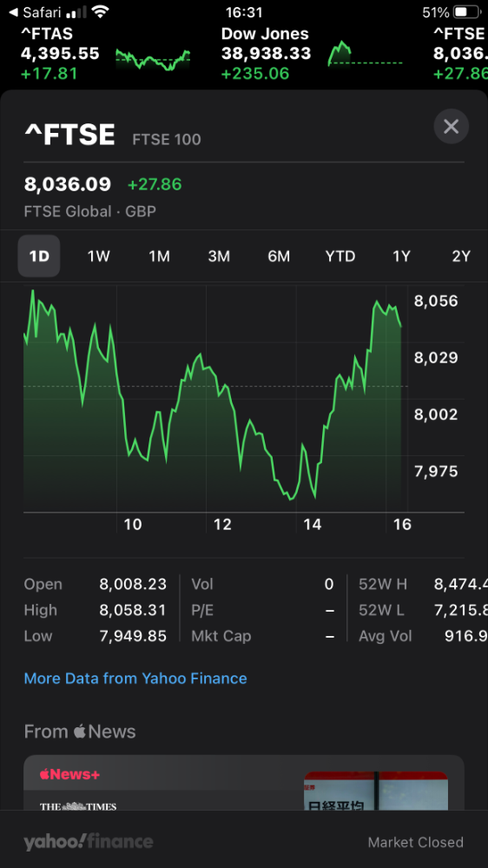The width and height of the screenshot is (488, 868).
Task: Tap the Wi-Fi status icon
Action: click(x=100, y=11)
